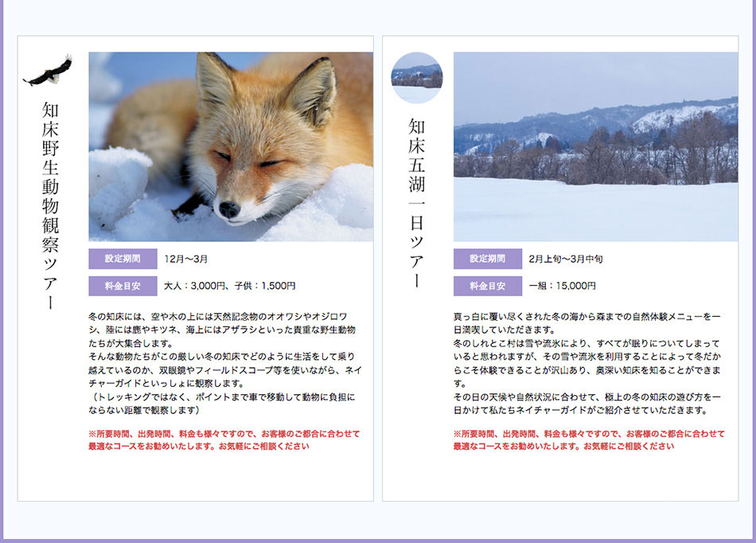Click the 料金目安 label in wildlife tour card

pyautogui.click(x=122, y=286)
